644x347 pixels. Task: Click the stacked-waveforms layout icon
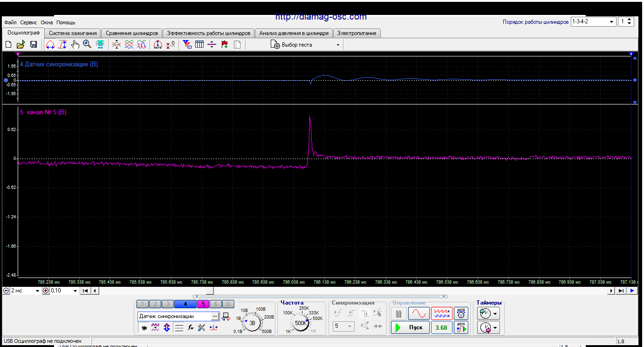coord(130,45)
